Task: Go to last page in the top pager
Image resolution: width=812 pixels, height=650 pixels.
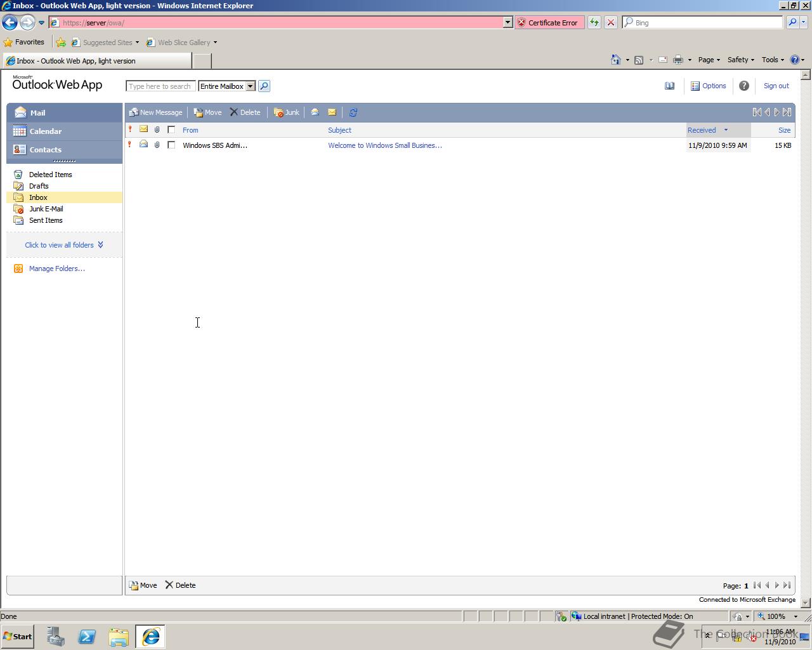Action: click(787, 112)
